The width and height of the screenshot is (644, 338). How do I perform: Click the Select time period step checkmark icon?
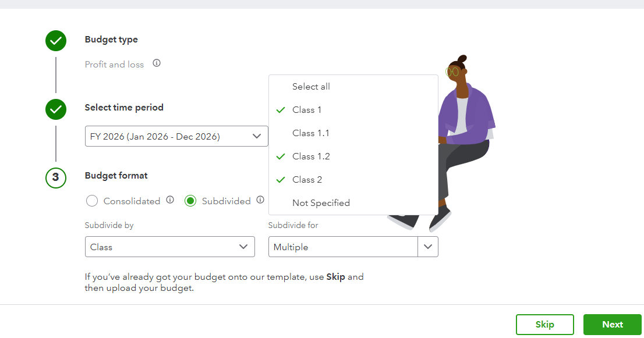(x=56, y=109)
